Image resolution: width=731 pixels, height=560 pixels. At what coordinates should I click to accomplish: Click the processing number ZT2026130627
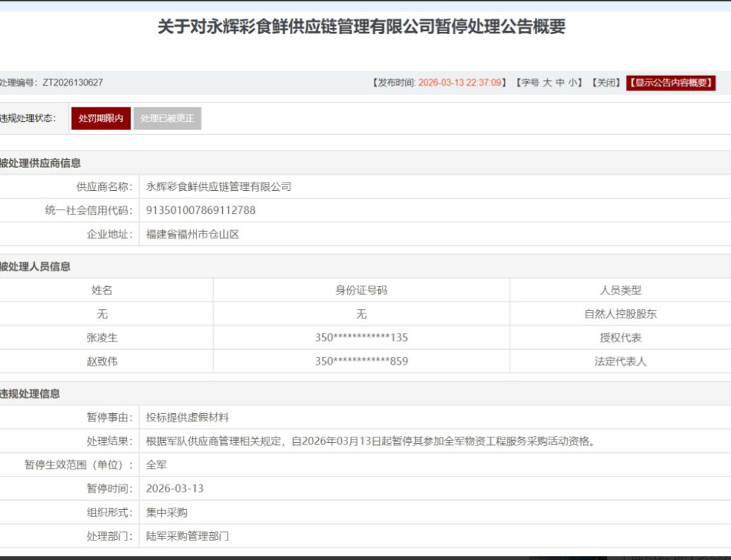(72, 83)
